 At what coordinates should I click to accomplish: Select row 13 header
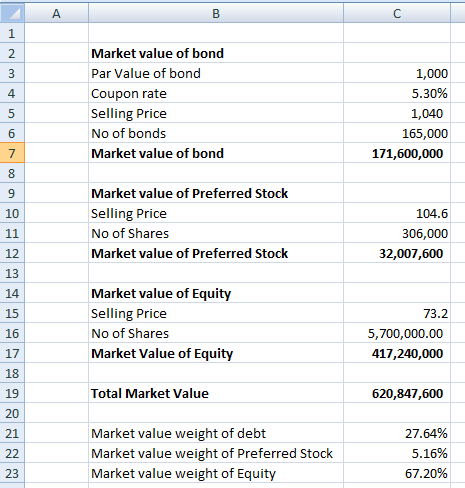coord(12,273)
